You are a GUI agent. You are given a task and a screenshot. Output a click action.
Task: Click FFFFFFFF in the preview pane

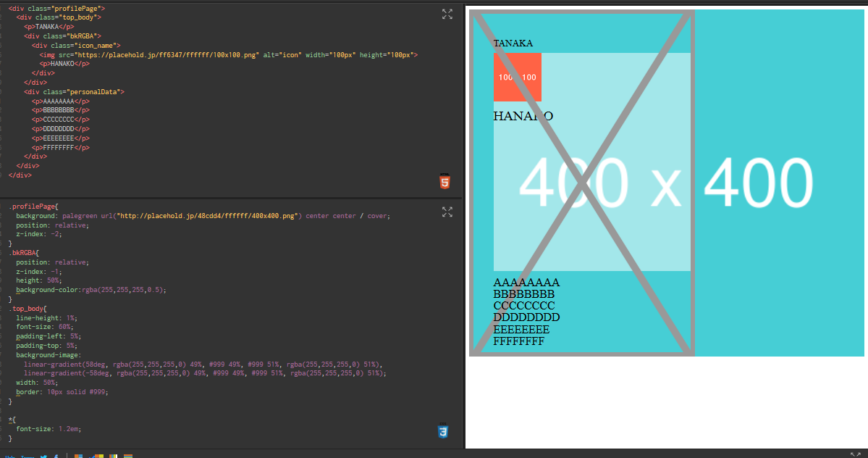tap(518, 341)
